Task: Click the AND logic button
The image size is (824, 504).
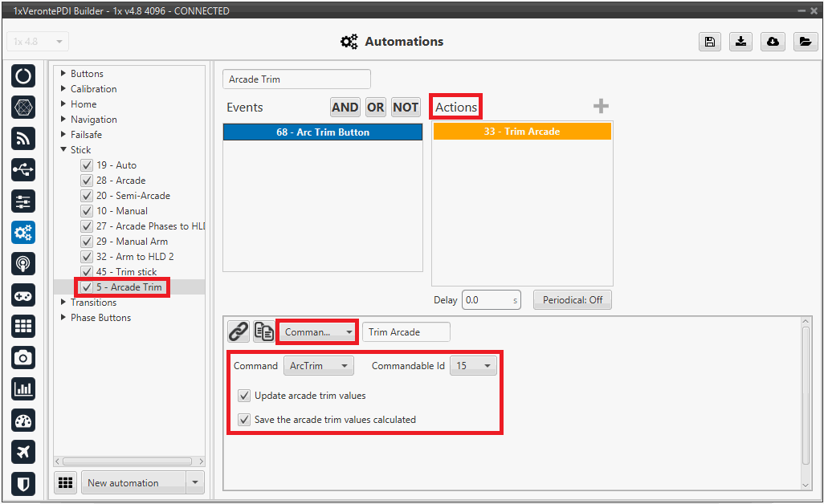Action: pyautogui.click(x=345, y=108)
